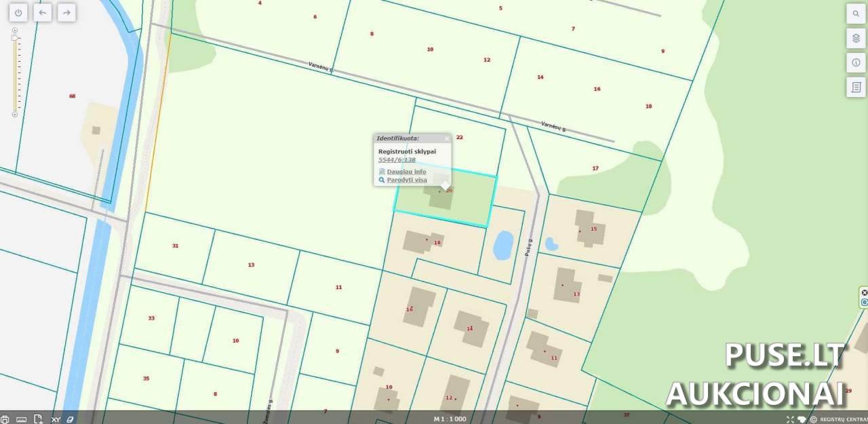Viewport: 868px width, 424px height.
Task: Open the map layers panel
Action: [856, 38]
